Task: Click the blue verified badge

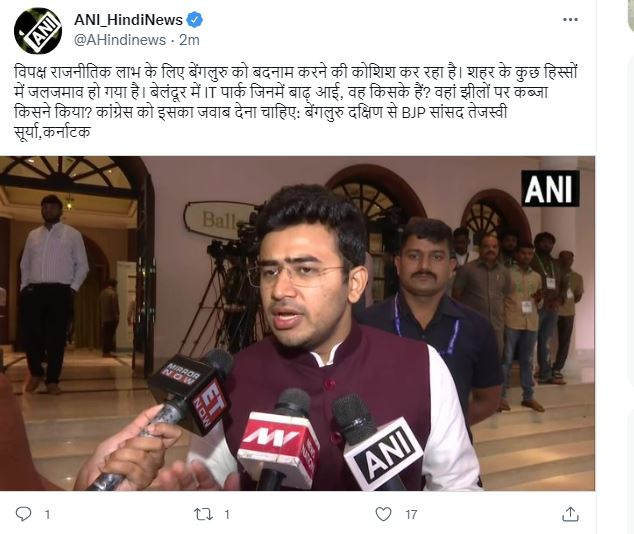Action: coord(195,20)
